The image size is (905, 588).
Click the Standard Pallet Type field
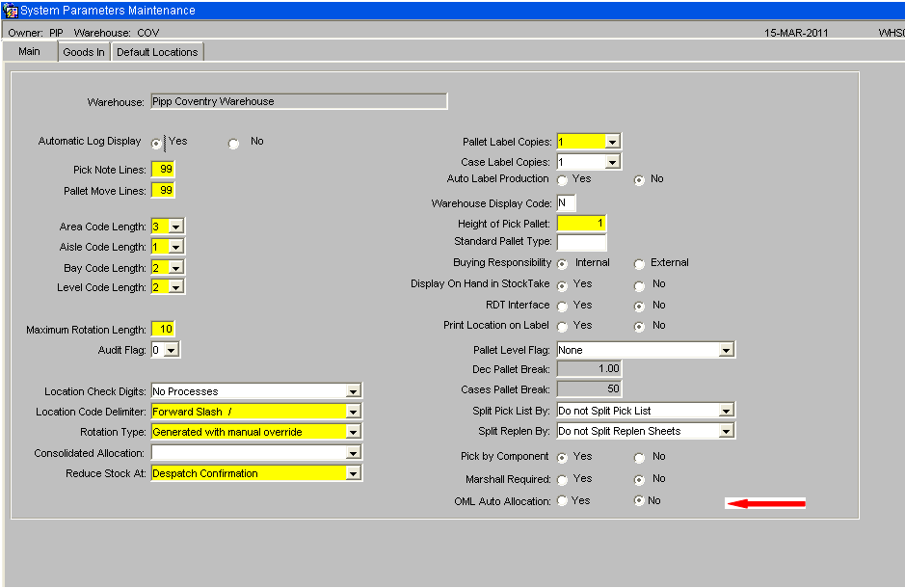[x=582, y=242]
